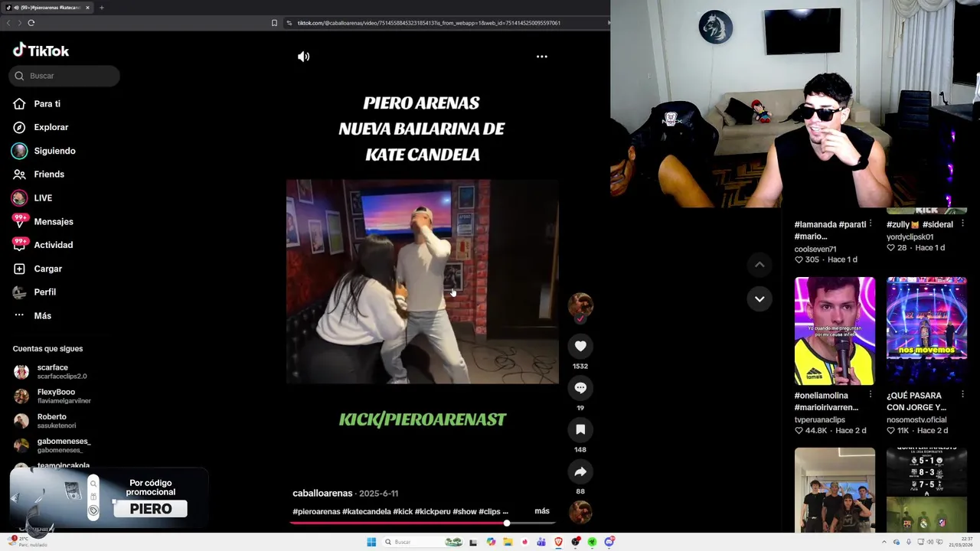Image resolution: width=980 pixels, height=551 pixels.
Task: Open the creator avatar above the like button
Action: tap(580, 305)
